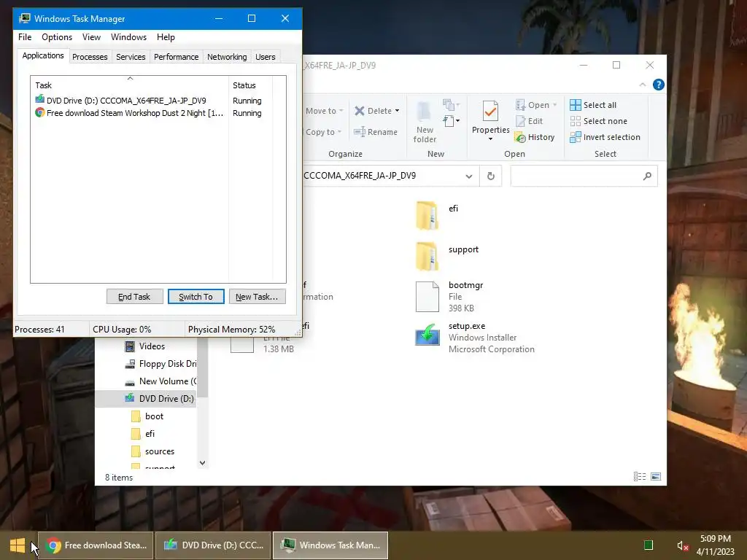Click Select none in the ribbon
The image size is (747, 560).
599,122
